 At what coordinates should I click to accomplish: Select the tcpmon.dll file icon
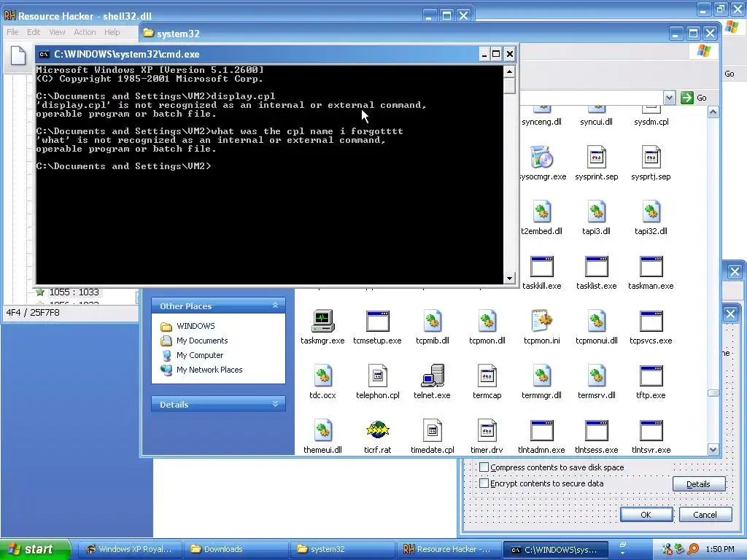(487, 321)
